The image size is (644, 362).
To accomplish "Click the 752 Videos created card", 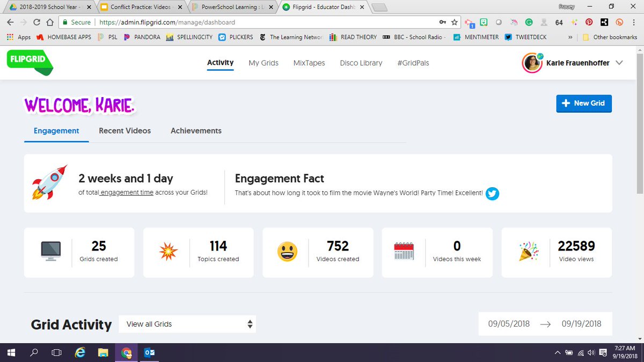I will [x=318, y=253].
